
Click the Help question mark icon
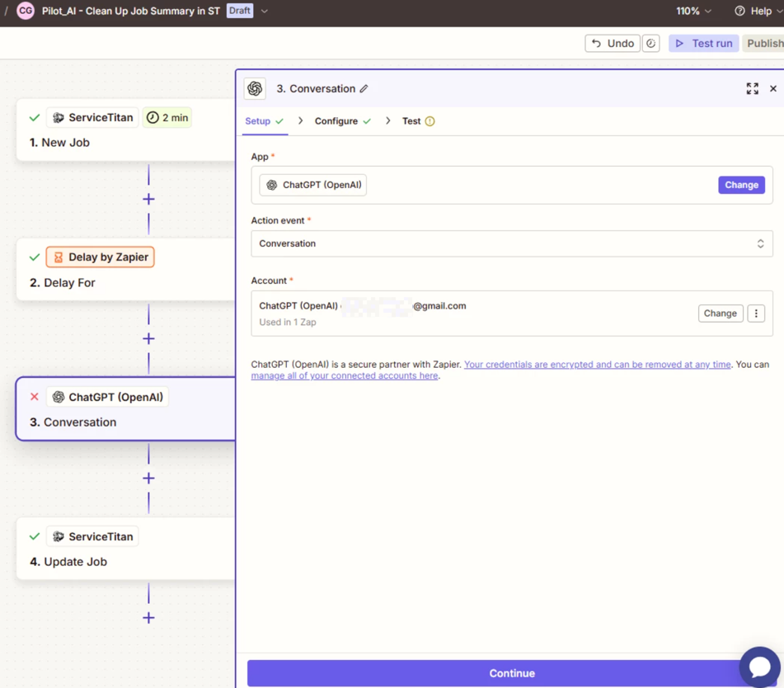[x=739, y=11]
